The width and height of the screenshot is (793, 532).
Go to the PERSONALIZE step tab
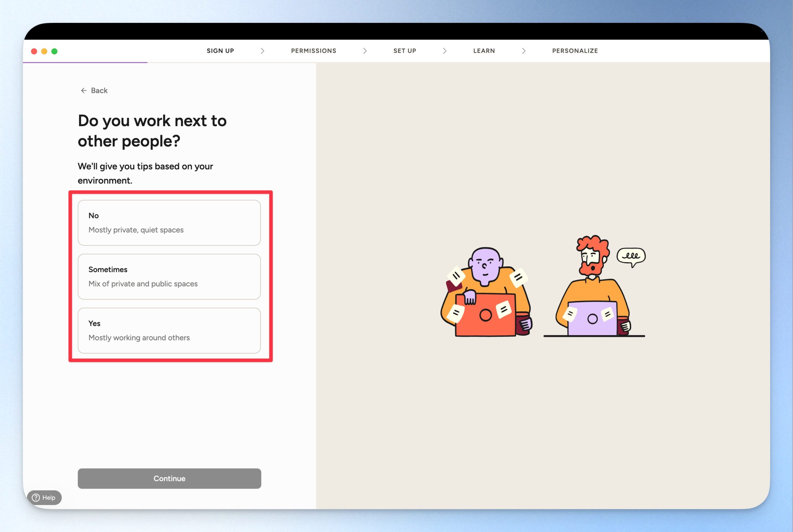pyautogui.click(x=575, y=51)
